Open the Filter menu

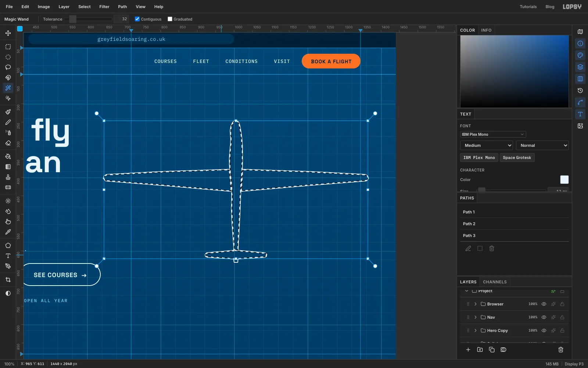104,7
